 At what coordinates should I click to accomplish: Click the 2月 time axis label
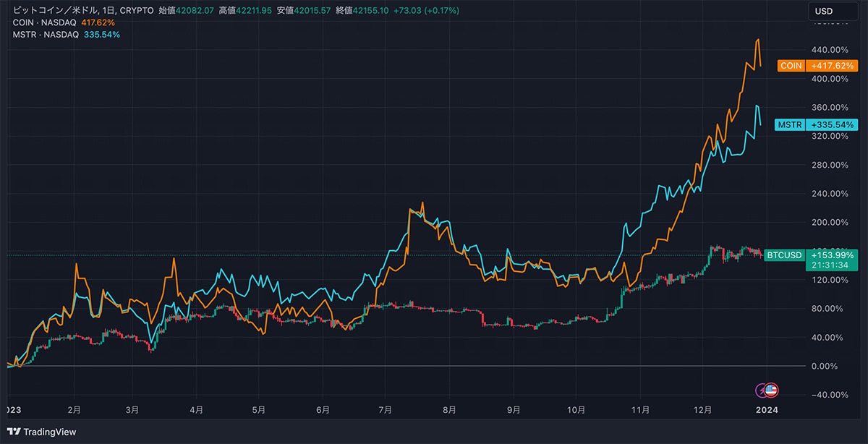[x=73, y=409]
